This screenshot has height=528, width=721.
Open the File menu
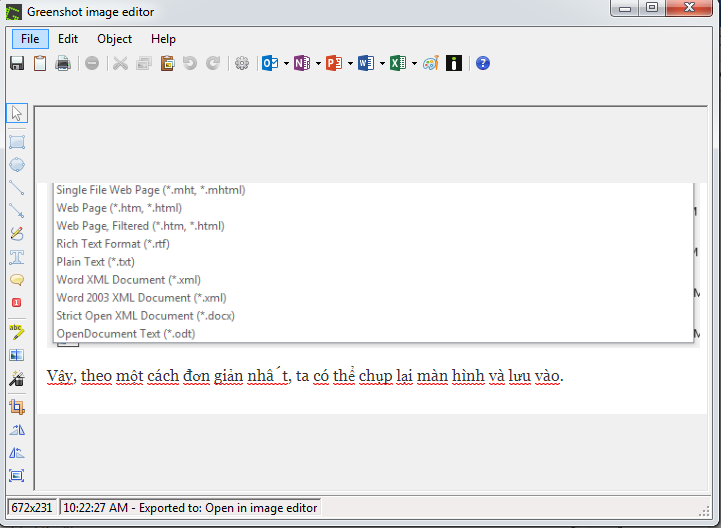30,39
